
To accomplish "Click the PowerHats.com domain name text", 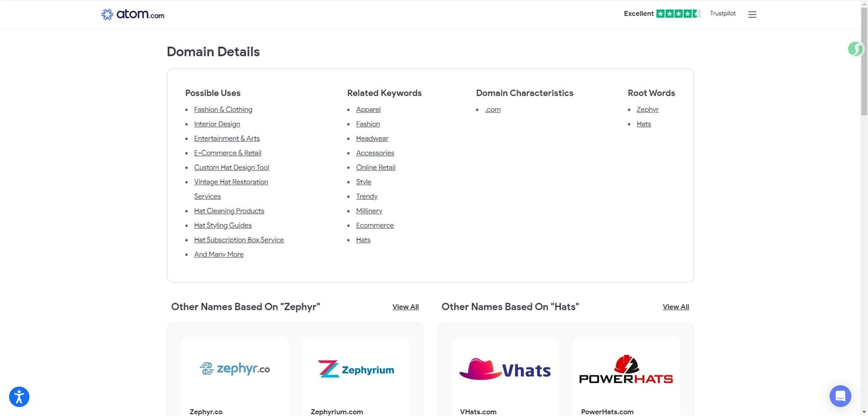I will (607, 412).
